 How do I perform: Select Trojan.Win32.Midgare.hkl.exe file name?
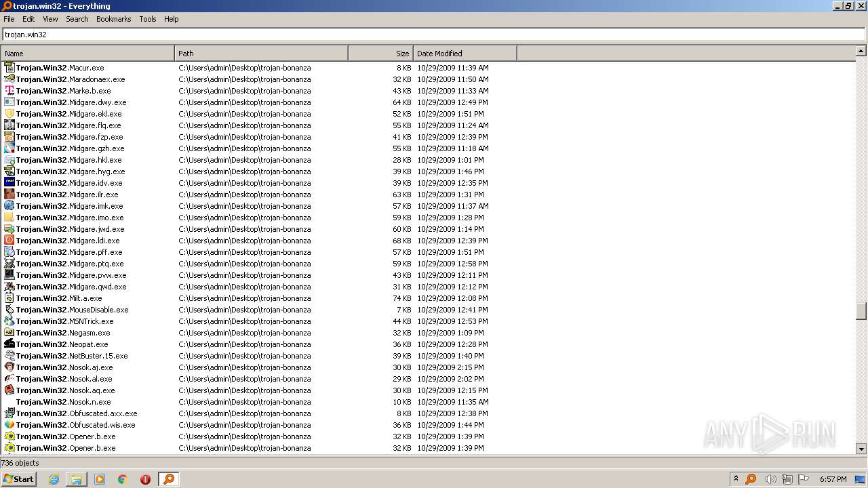(68, 160)
